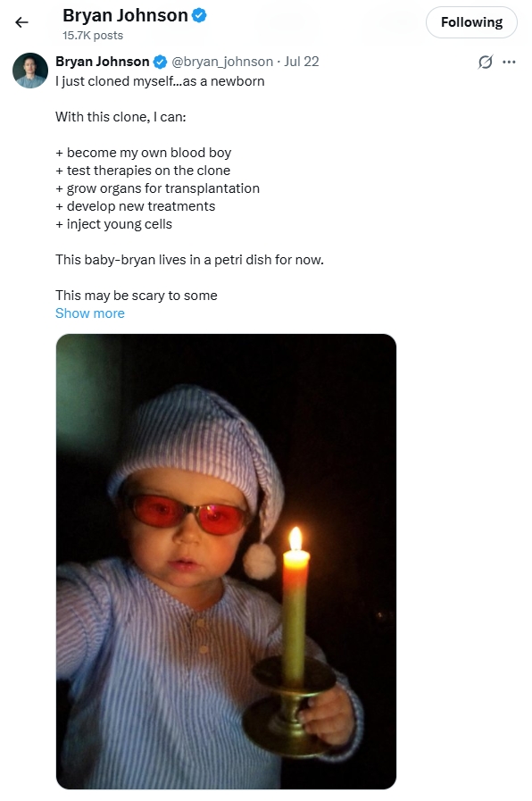Click the bold Bryan Johnson tweet author name
This screenshot has width=532, height=801.
click(x=102, y=62)
